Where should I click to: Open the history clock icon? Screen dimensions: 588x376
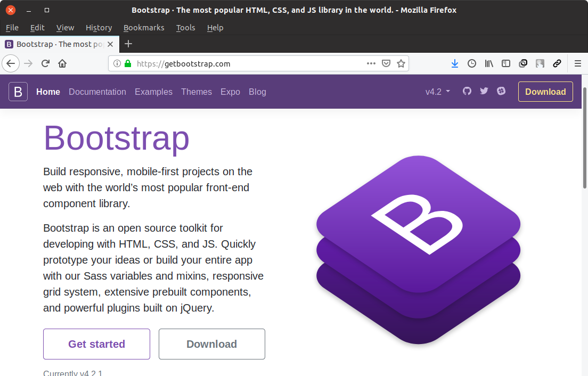[472, 63]
